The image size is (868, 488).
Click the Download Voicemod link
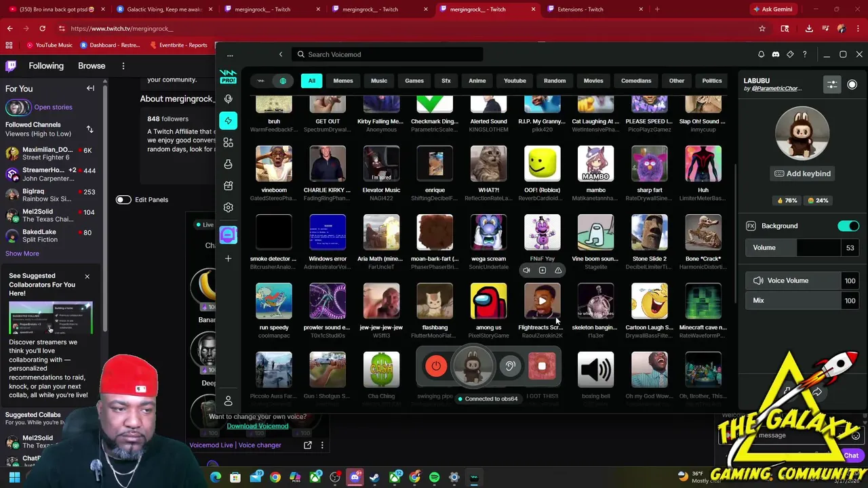coord(258,426)
